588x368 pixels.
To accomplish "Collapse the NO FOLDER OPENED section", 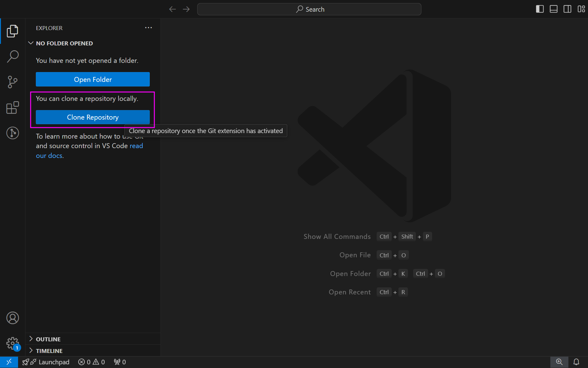I will tap(93, 43).
